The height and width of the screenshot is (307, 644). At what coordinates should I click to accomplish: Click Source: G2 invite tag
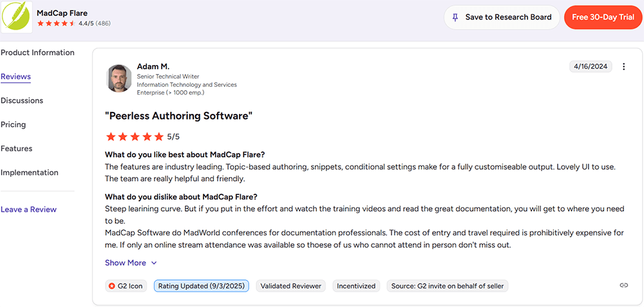pyautogui.click(x=448, y=286)
